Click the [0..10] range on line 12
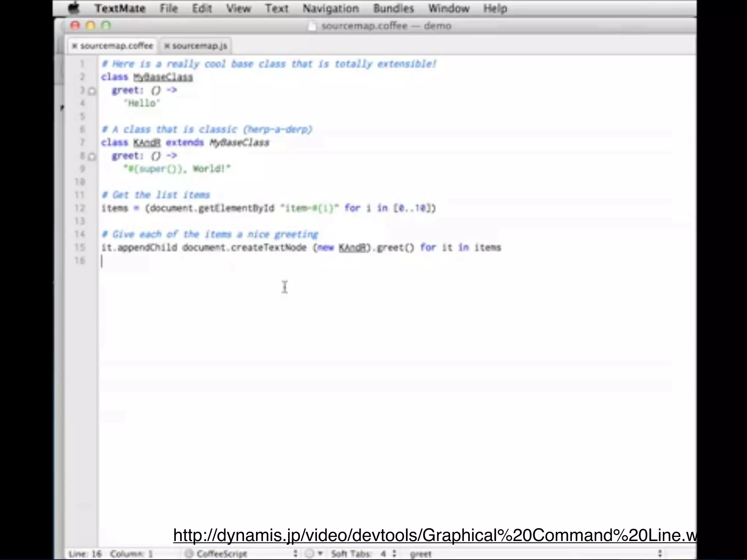Viewport: 747px width, 560px height. click(413, 208)
